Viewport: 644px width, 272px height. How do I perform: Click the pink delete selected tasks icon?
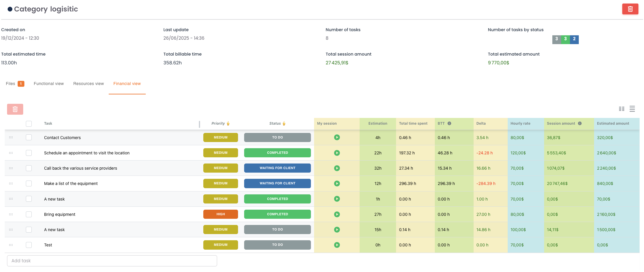[x=15, y=109]
